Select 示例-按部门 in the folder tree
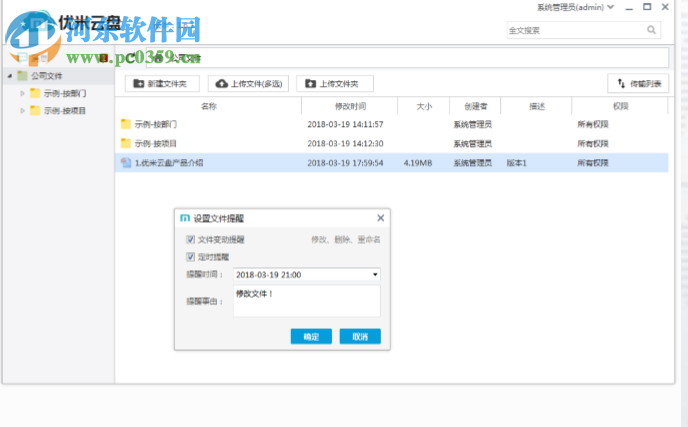The width and height of the screenshot is (688, 427). 65,93
